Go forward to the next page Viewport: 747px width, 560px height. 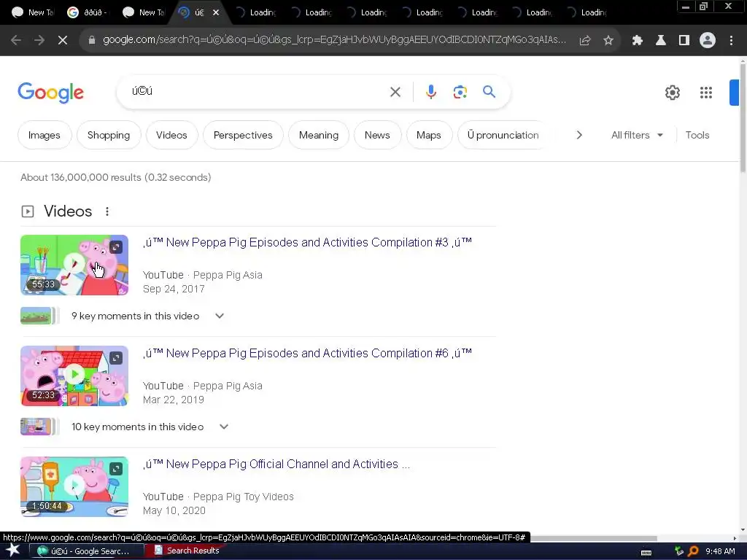point(39,41)
